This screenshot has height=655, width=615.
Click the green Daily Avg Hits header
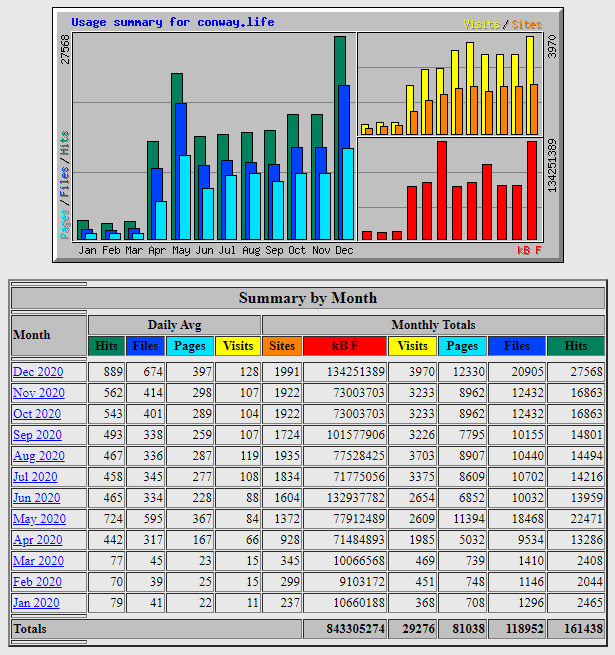coord(106,346)
